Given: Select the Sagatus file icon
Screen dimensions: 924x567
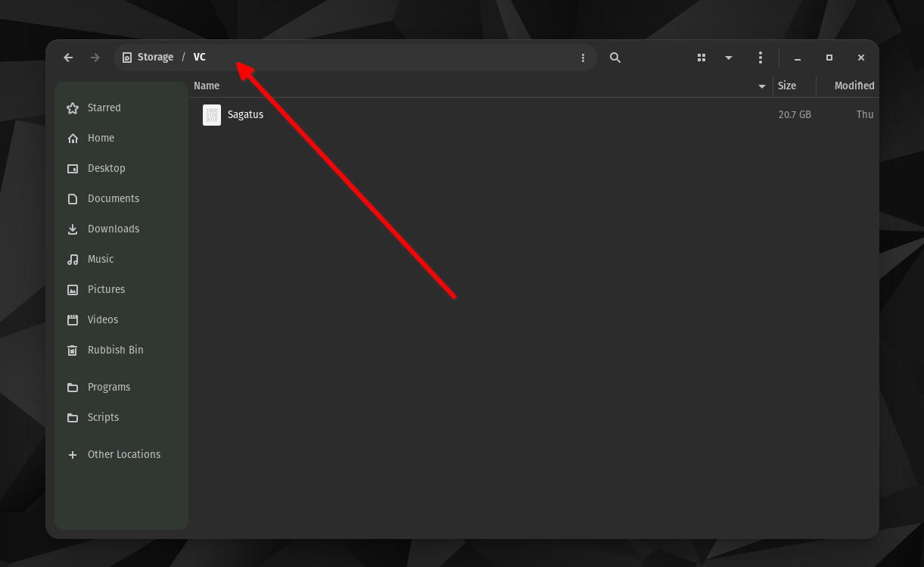Looking at the screenshot, I should click(x=212, y=115).
